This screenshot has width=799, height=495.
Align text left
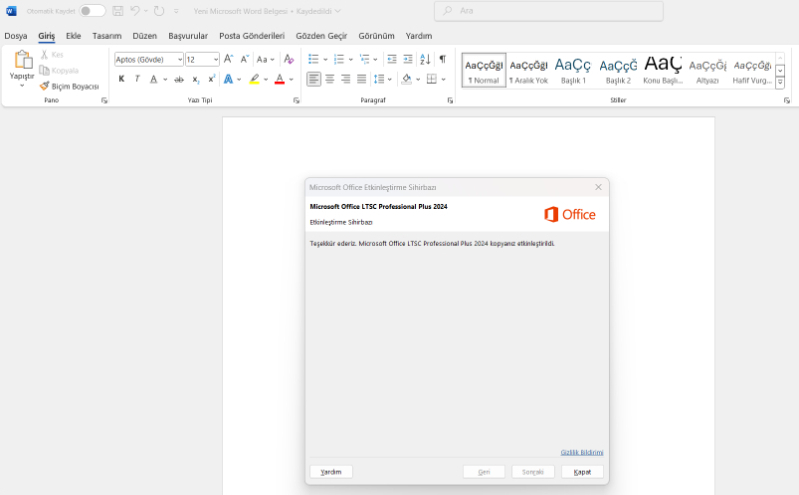click(313, 79)
